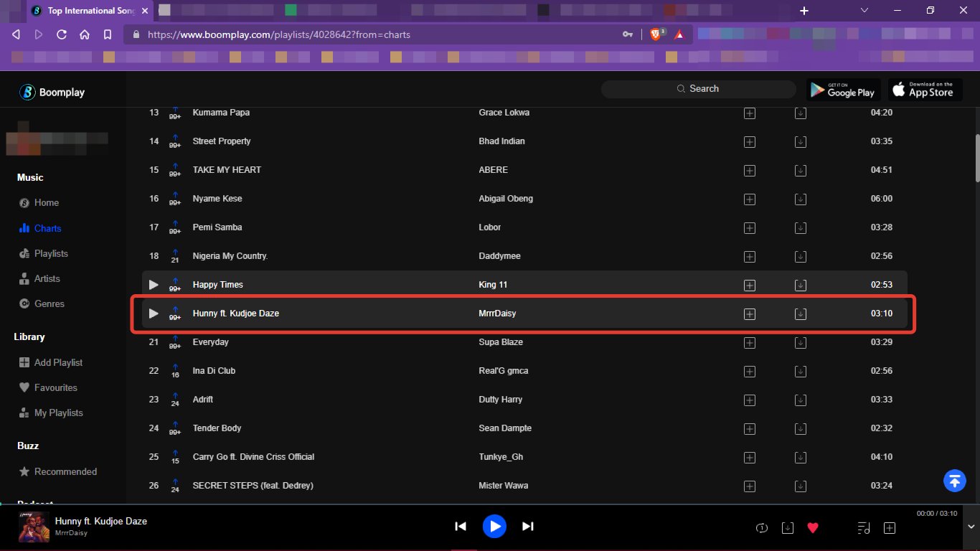Click the download icon for Everyday
This screenshot has width=980, height=551.
(801, 343)
